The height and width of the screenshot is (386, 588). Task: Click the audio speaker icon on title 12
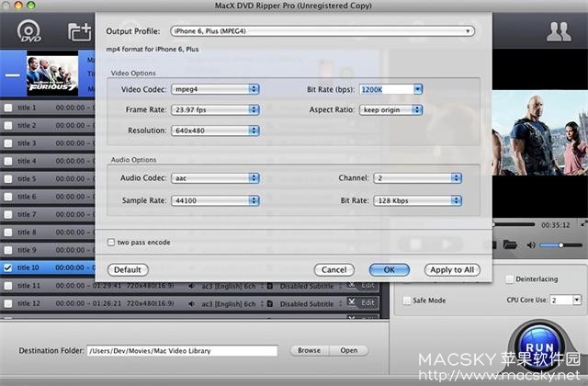coord(192,303)
